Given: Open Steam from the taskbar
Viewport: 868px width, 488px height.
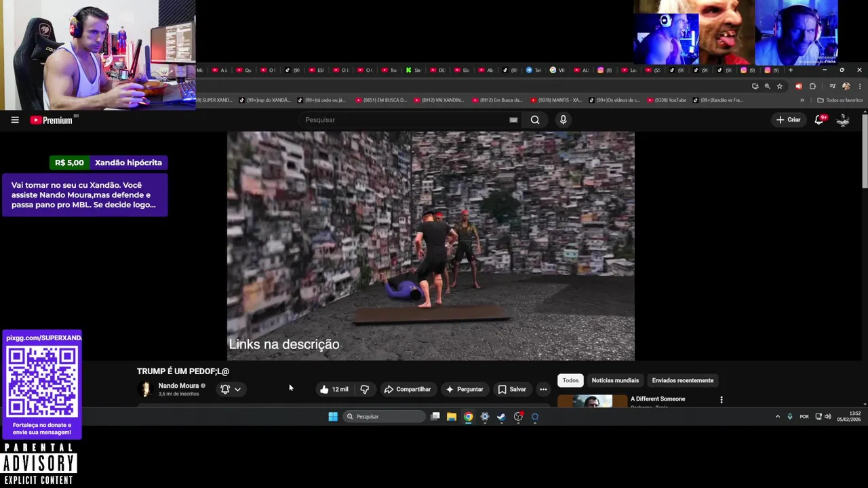Looking at the screenshot, I should [x=501, y=417].
